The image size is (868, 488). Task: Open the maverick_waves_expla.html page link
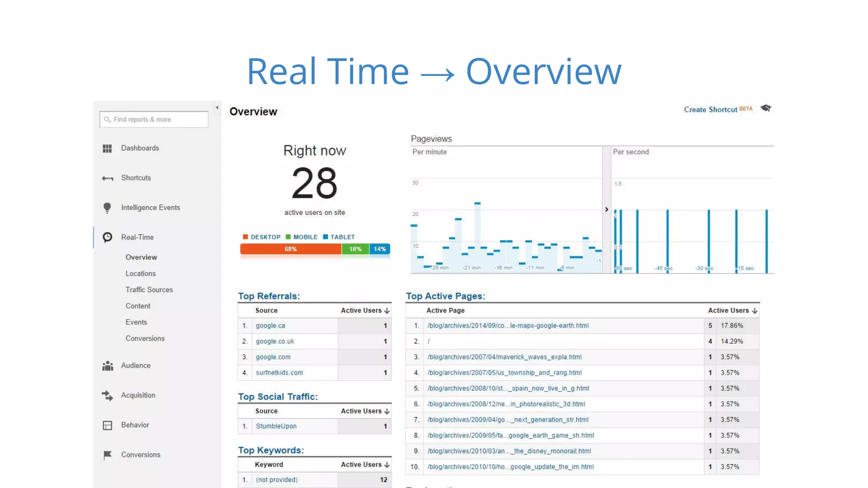pos(505,357)
